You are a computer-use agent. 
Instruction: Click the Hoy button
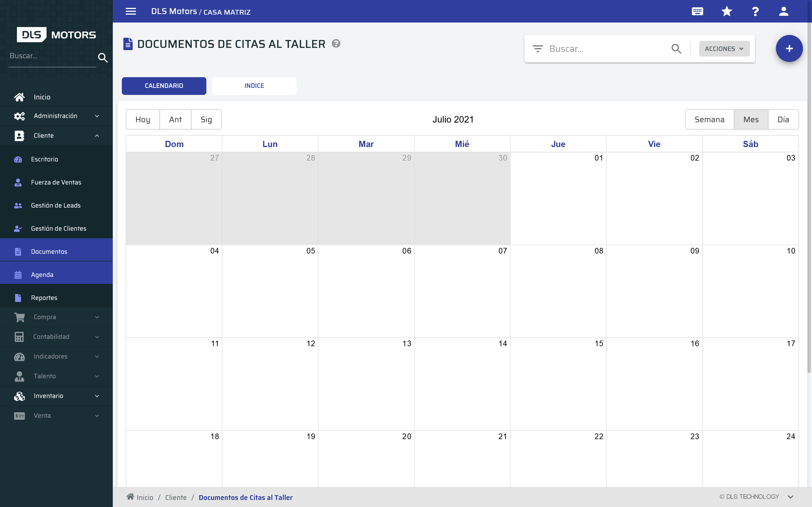[x=143, y=119]
